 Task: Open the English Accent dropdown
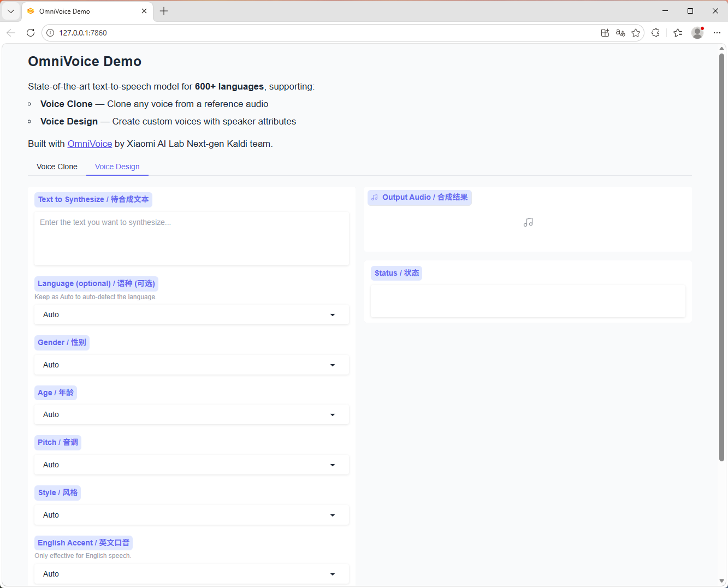[x=191, y=574]
